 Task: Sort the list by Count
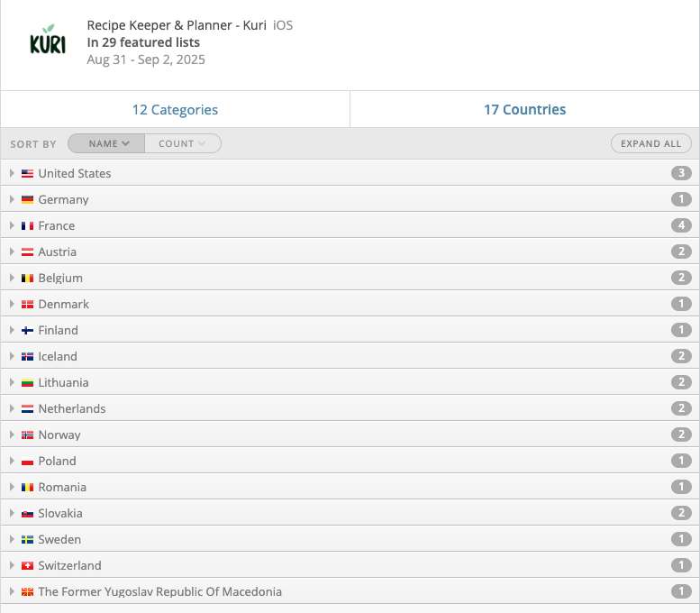(183, 143)
